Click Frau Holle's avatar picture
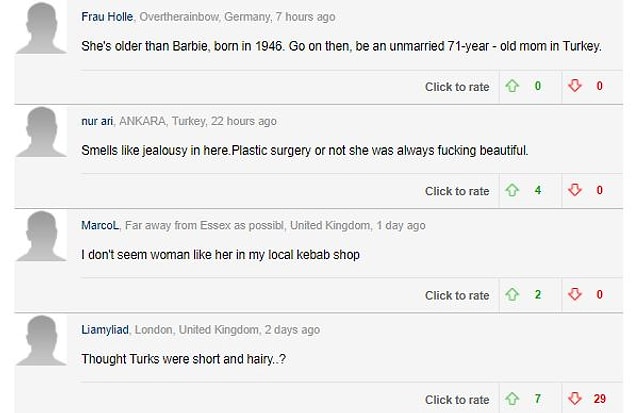Screen dimensions: 635x413 [x=41, y=28]
